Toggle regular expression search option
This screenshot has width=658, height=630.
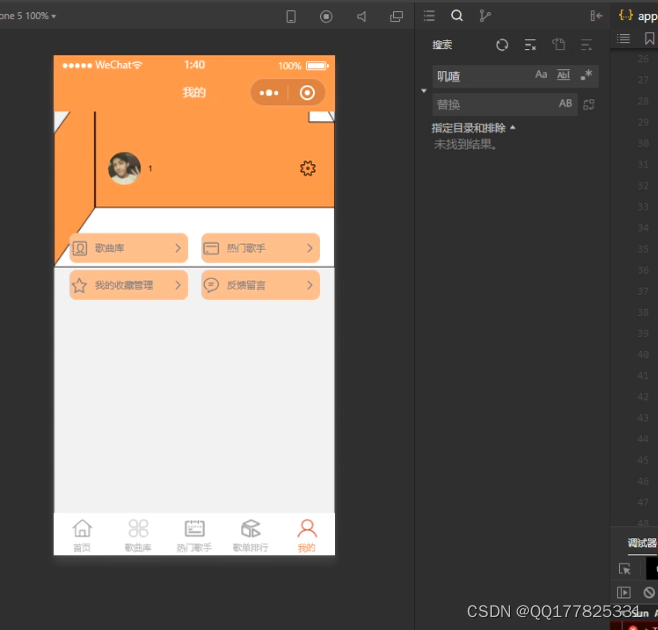coord(586,75)
